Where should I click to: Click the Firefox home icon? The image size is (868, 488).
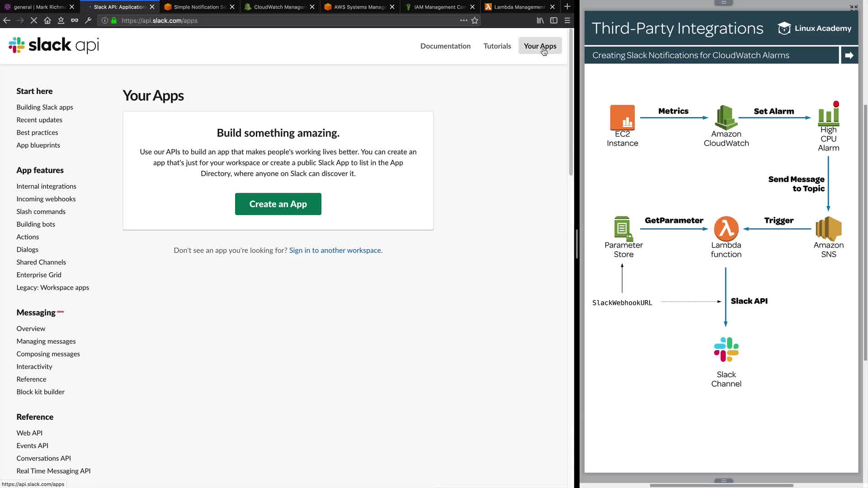click(47, 20)
